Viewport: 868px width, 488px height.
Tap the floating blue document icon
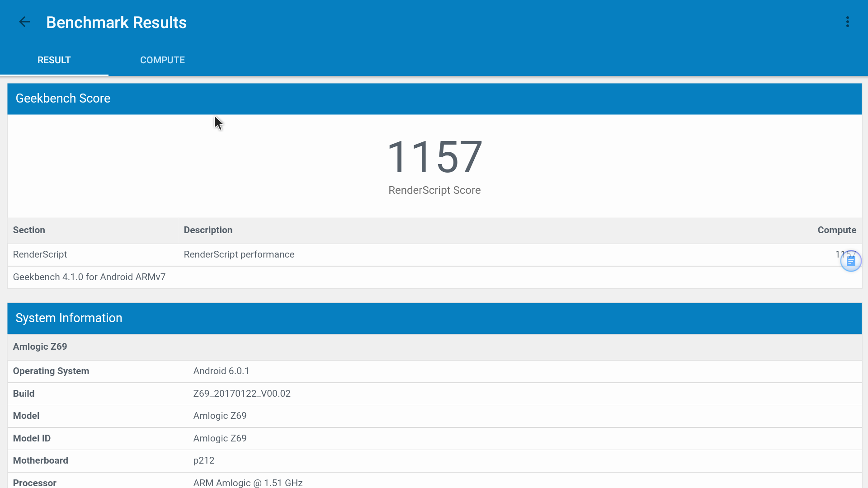coord(850,261)
